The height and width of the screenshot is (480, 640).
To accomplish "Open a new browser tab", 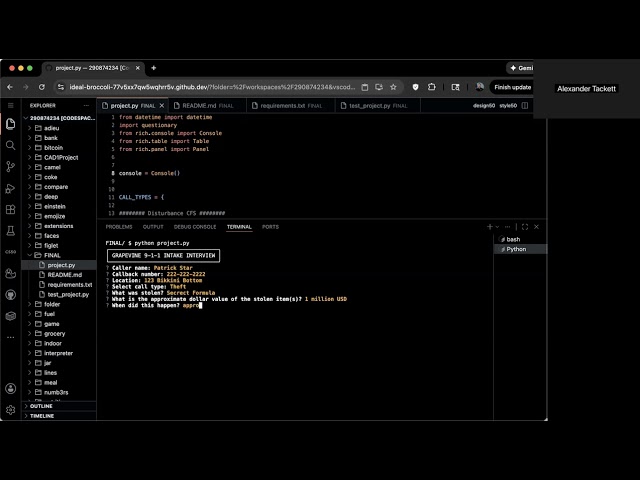I will click(x=153, y=68).
